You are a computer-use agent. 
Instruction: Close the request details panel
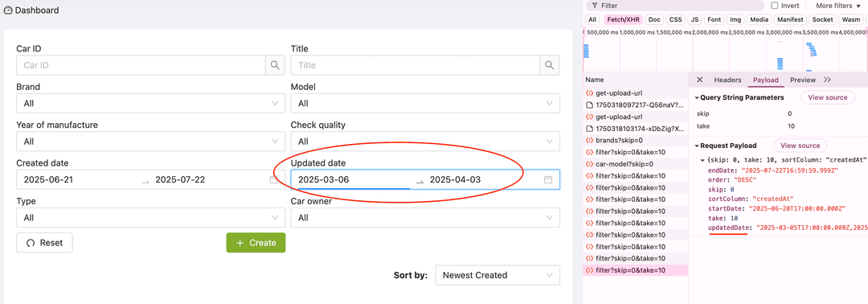click(x=700, y=80)
